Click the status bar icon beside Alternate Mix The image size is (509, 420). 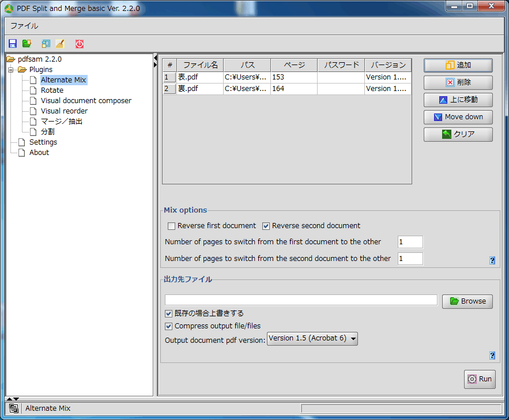click(14, 408)
